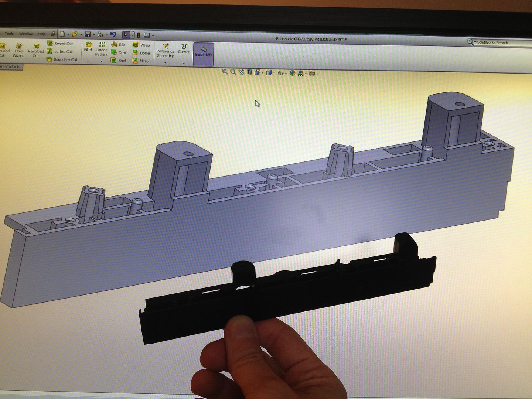
Task: Click the Zoom to Fit icon
Action: pos(225,72)
